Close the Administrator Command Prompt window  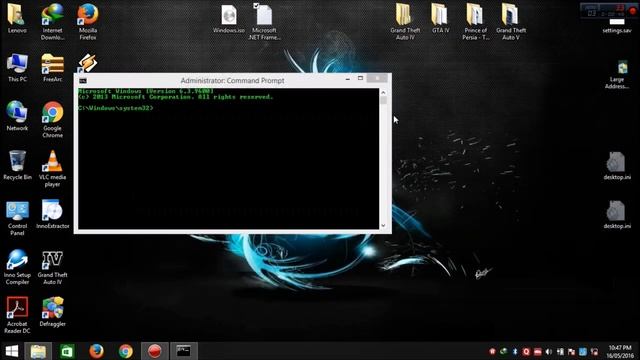click(x=377, y=78)
